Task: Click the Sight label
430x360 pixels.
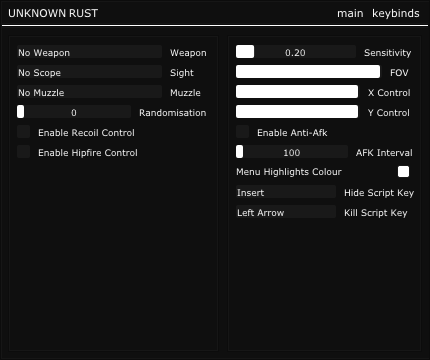Action: click(182, 73)
